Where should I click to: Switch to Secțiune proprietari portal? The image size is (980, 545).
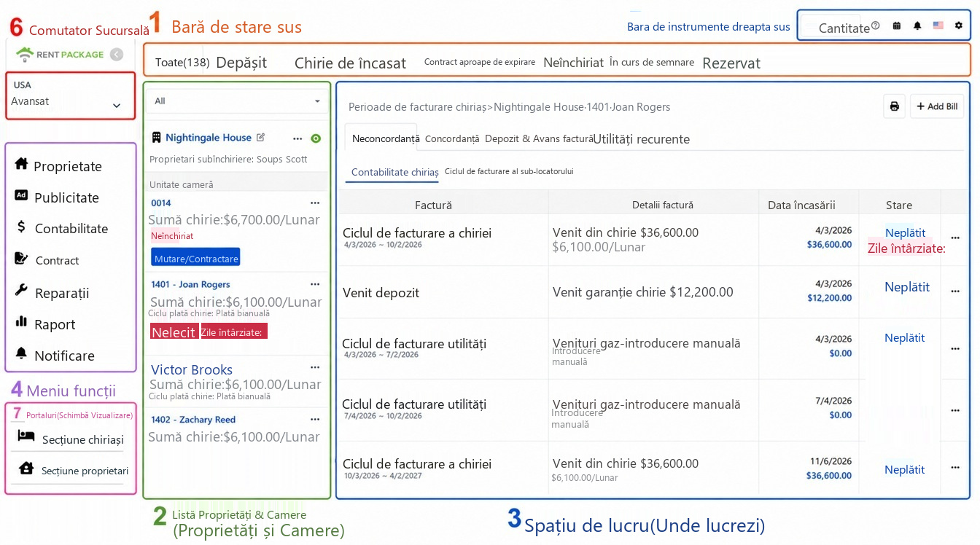(74, 470)
